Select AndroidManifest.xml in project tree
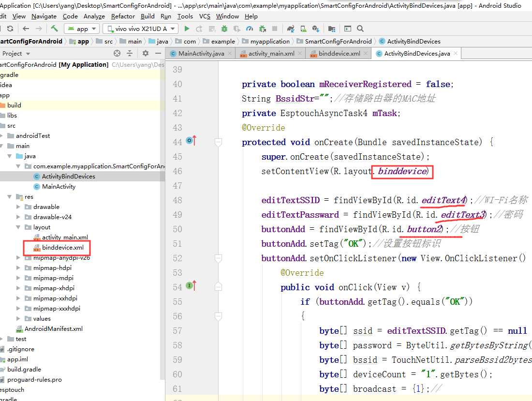532x401 pixels. click(x=54, y=329)
